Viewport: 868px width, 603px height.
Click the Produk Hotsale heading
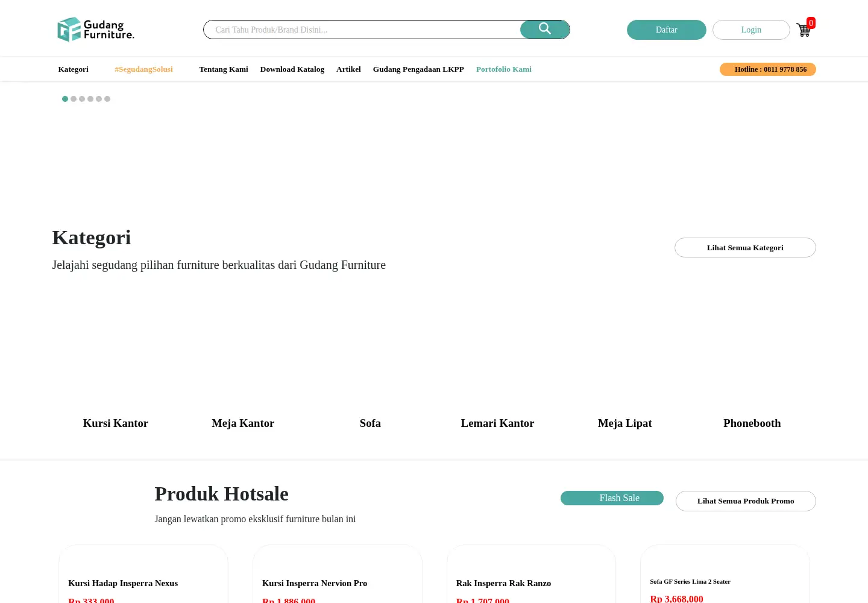[222, 494]
